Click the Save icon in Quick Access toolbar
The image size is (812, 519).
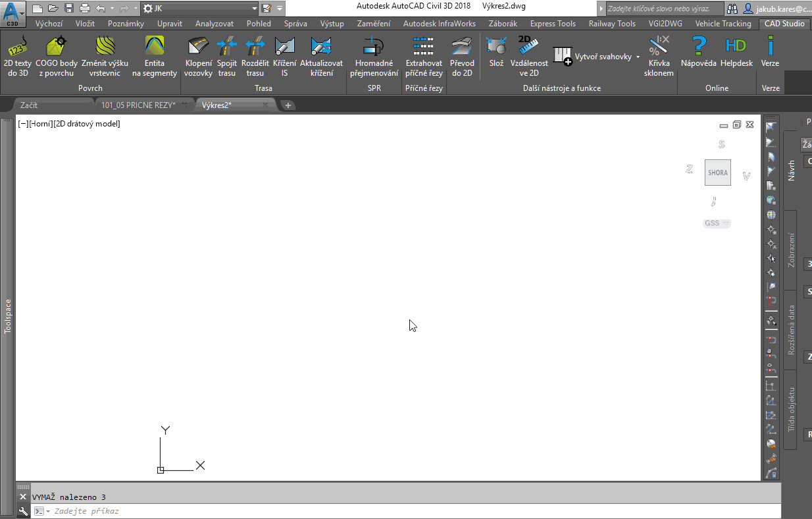pos(68,7)
